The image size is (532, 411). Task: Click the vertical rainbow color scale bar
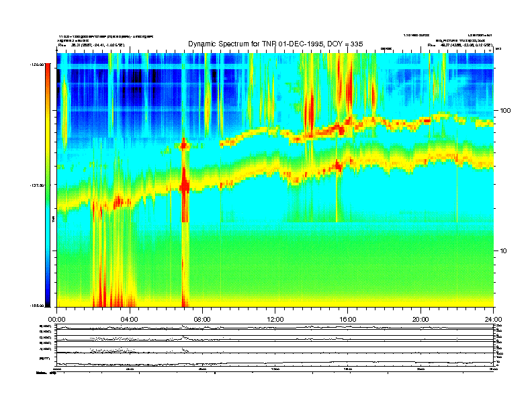click(x=48, y=185)
